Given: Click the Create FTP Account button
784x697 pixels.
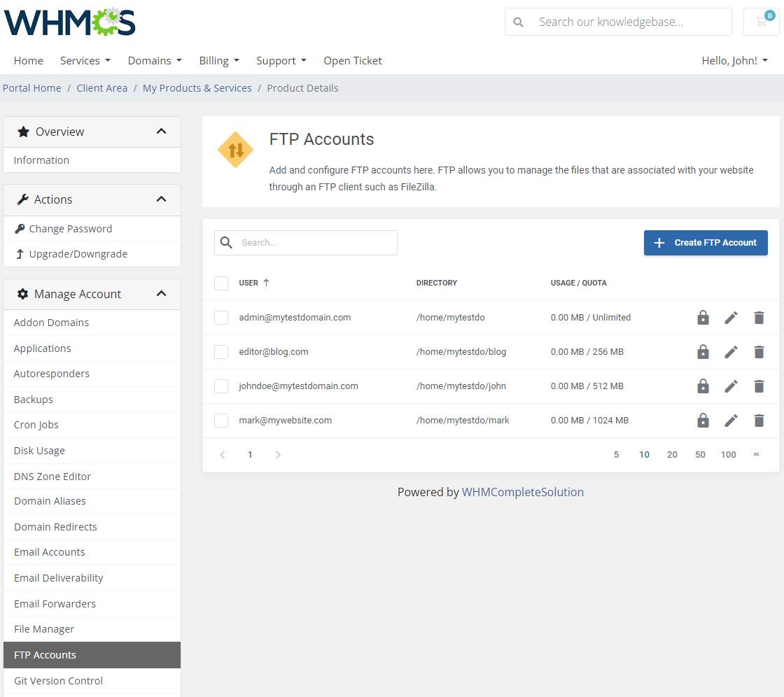Looking at the screenshot, I should 706,243.
